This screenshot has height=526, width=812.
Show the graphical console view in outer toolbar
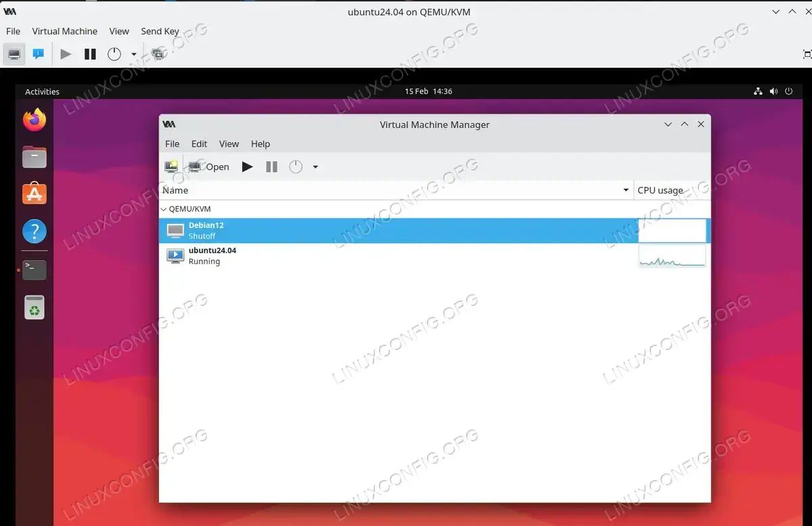pyautogui.click(x=14, y=54)
